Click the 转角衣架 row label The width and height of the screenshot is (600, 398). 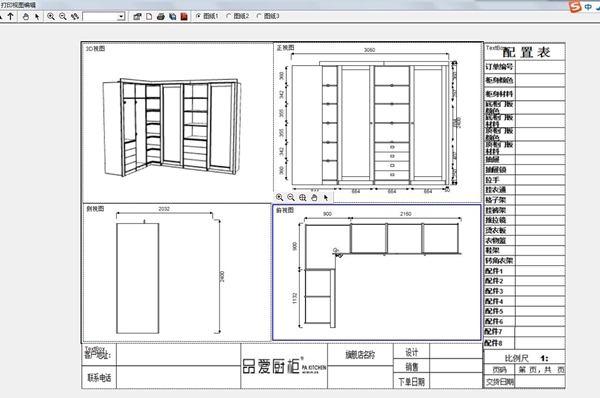point(499,261)
